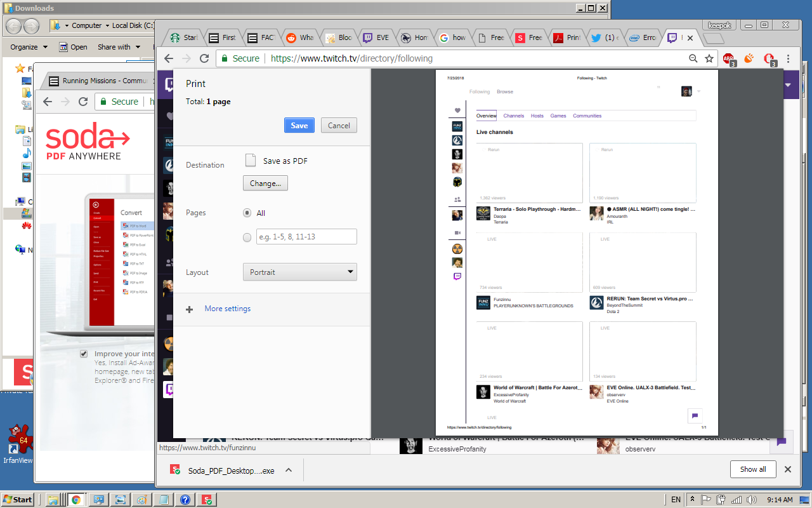Close the active Twitch tab

tap(690, 38)
